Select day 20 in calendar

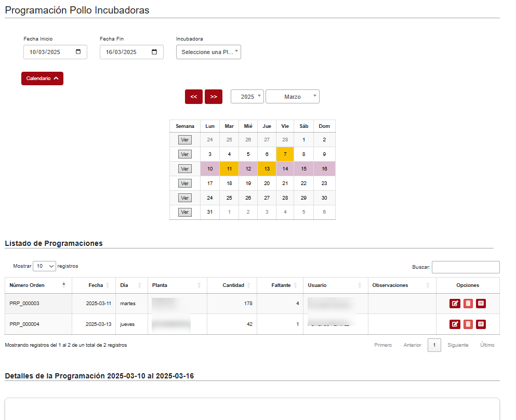[267, 183]
